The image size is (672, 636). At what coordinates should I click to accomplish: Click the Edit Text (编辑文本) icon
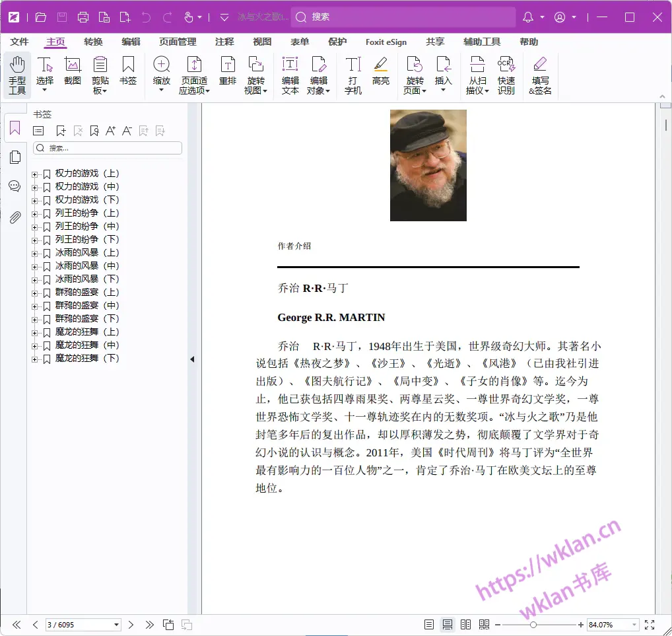click(290, 75)
